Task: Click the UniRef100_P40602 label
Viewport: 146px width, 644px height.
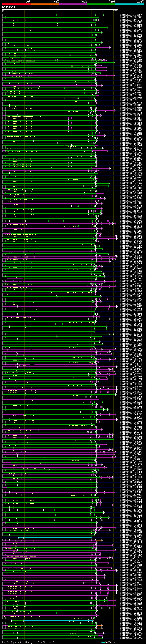Action: click(131, 170)
